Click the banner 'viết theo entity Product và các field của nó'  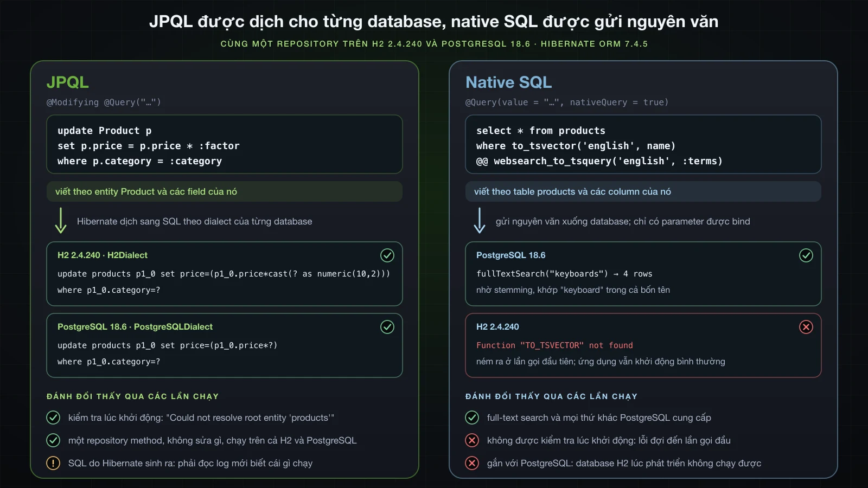point(225,191)
